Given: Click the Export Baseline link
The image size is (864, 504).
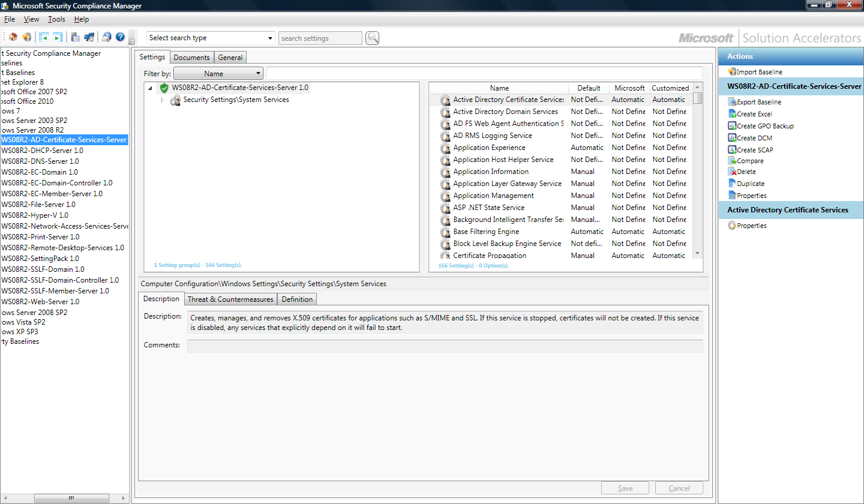Looking at the screenshot, I should coord(759,102).
